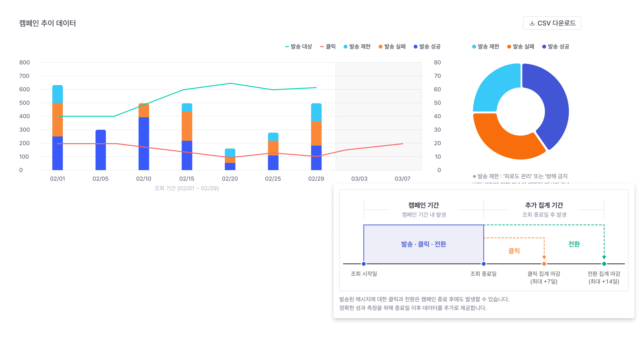Toggle 발송 실패 legend above donut chart
This screenshot has height=346, width=644.
(520, 47)
